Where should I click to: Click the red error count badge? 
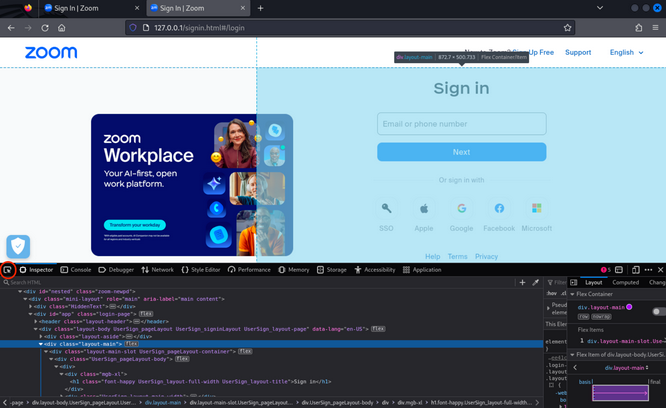pos(606,270)
